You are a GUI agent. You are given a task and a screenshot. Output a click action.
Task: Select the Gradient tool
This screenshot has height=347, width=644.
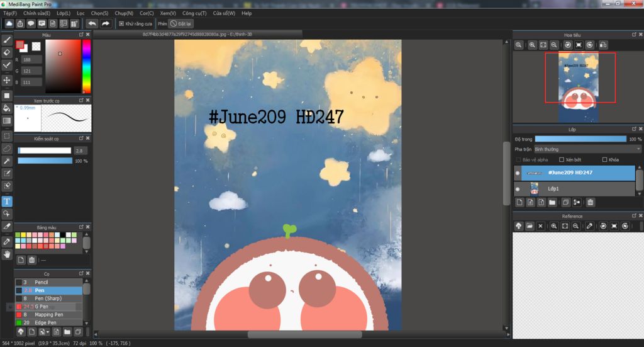point(6,121)
